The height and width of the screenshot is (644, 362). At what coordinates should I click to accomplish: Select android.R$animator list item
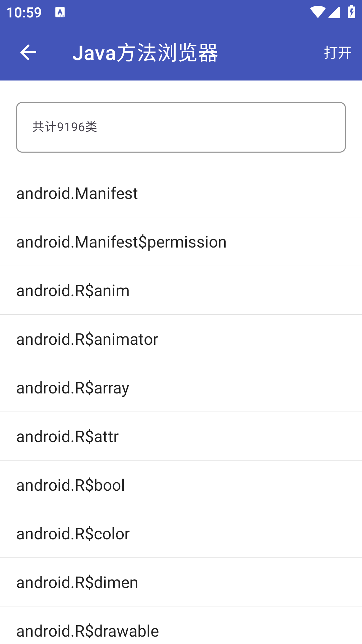point(181,339)
